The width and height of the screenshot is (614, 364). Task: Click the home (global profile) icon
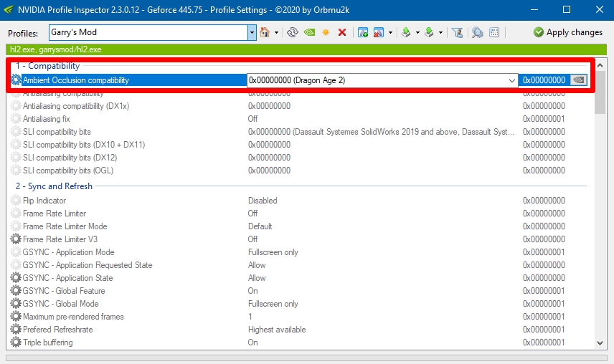coord(265,32)
